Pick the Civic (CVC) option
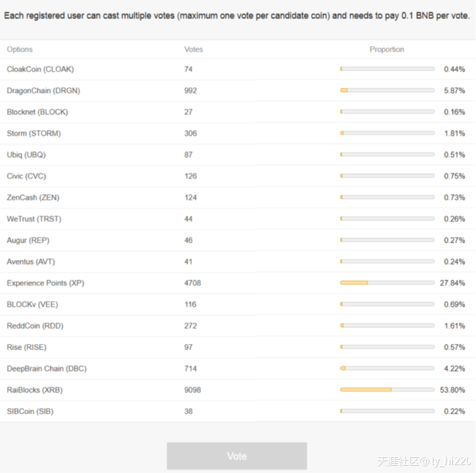476x473 pixels. click(x=26, y=176)
